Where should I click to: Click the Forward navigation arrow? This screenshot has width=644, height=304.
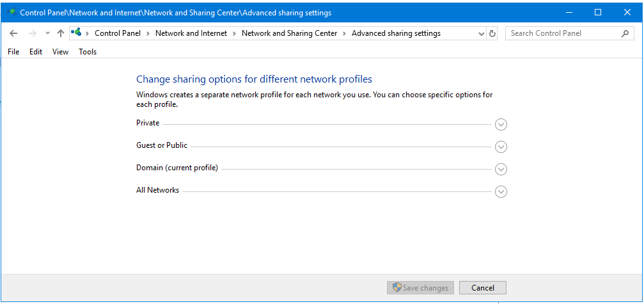click(33, 34)
